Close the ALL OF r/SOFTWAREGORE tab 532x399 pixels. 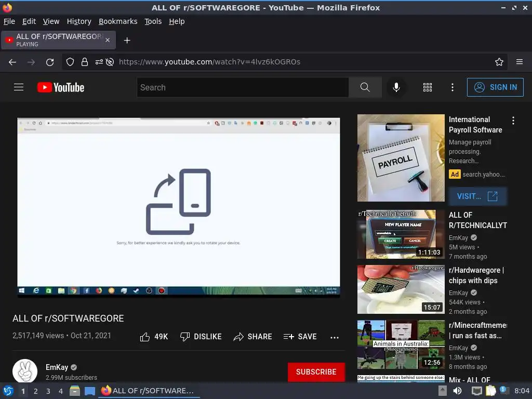coord(108,40)
